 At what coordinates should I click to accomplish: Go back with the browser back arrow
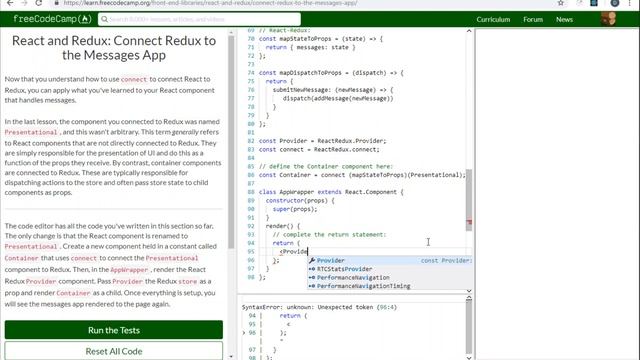[10, 3]
